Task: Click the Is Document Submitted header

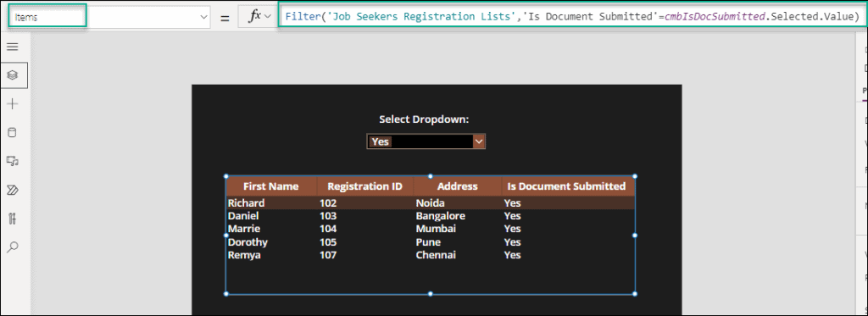Action: (567, 186)
